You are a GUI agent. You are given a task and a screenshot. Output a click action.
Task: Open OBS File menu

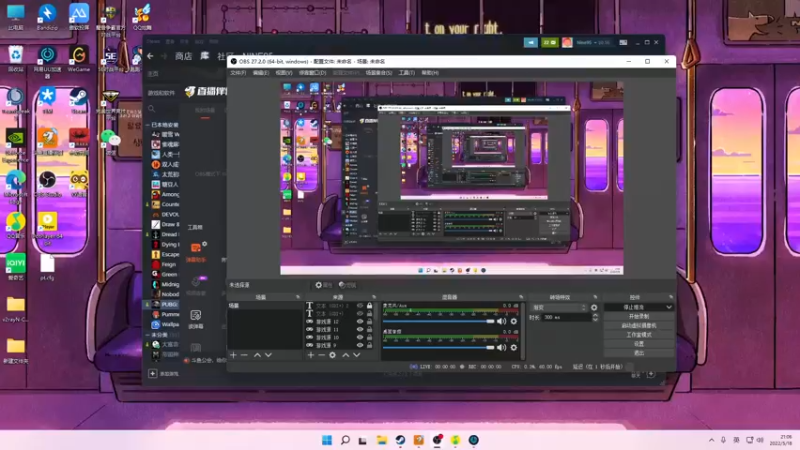pyautogui.click(x=238, y=73)
